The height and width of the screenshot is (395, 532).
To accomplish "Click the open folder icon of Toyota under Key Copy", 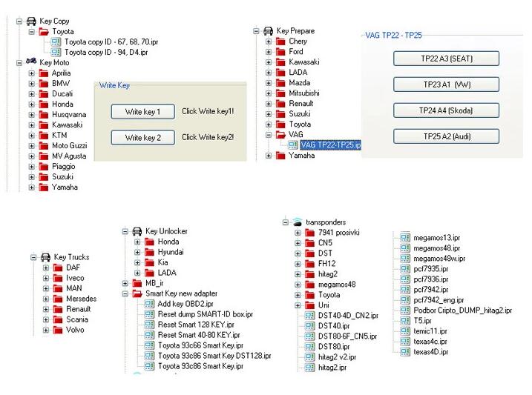I will click(44, 32).
